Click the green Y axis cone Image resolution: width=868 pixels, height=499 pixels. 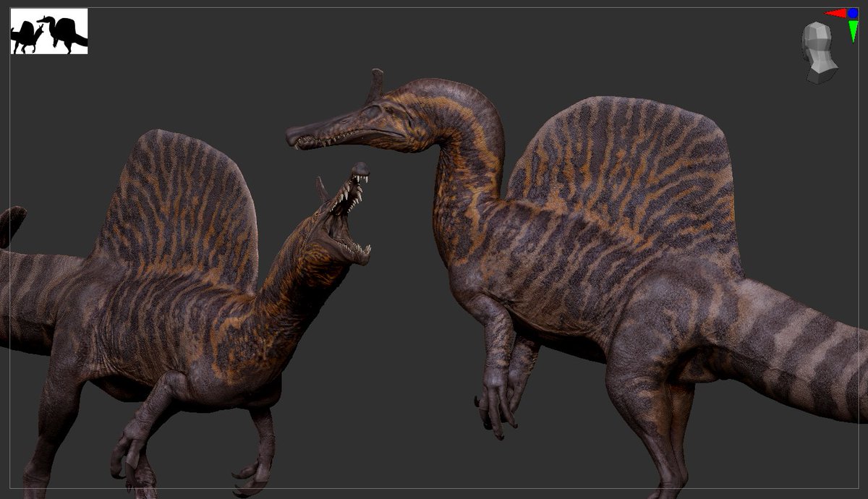point(854,31)
